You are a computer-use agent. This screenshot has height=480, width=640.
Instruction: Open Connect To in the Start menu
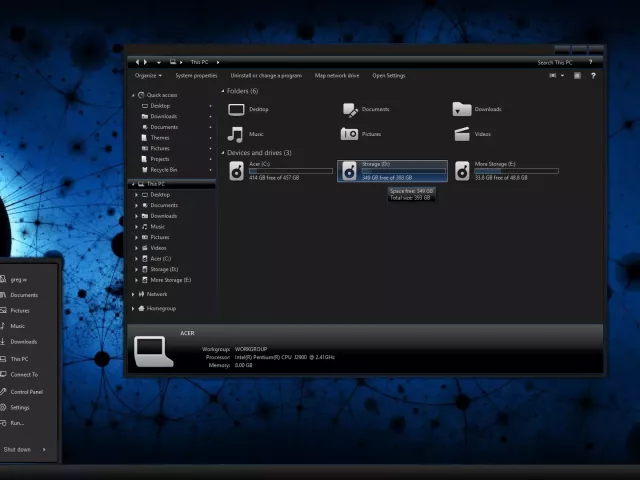(24, 375)
